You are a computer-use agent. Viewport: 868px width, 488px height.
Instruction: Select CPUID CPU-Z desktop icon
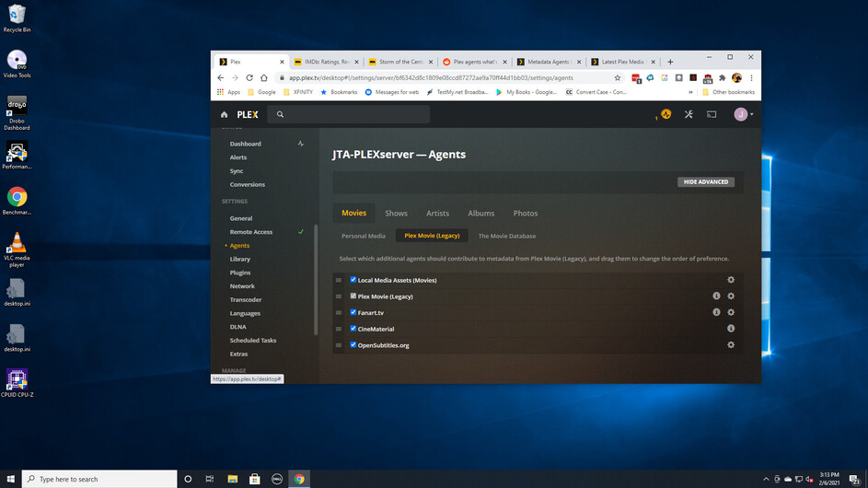(x=17, y=383)
